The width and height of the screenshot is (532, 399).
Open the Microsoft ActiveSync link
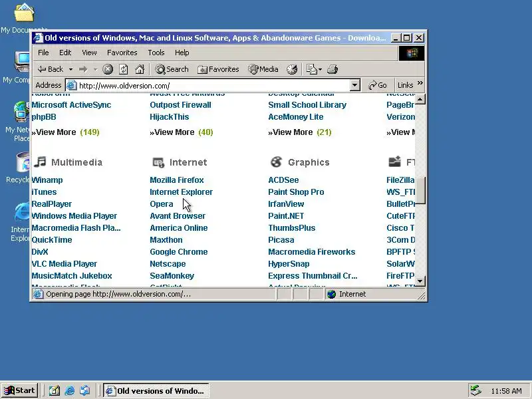pos(71,105)
